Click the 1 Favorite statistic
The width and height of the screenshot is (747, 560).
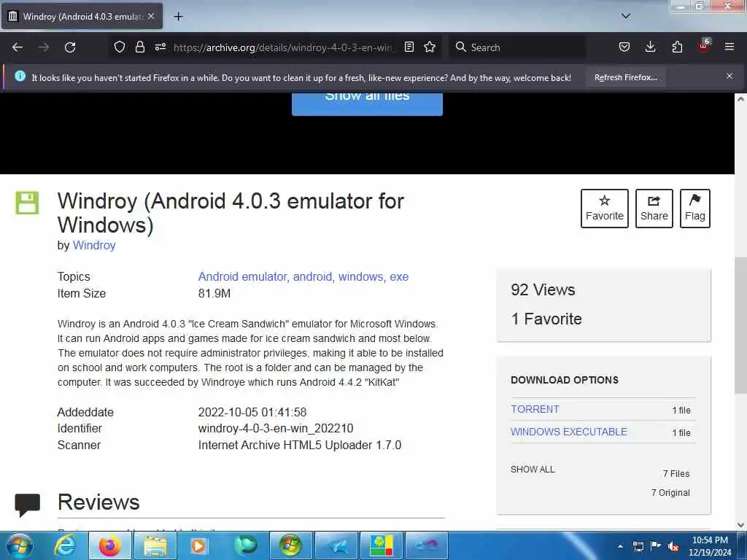pos(546,319)
